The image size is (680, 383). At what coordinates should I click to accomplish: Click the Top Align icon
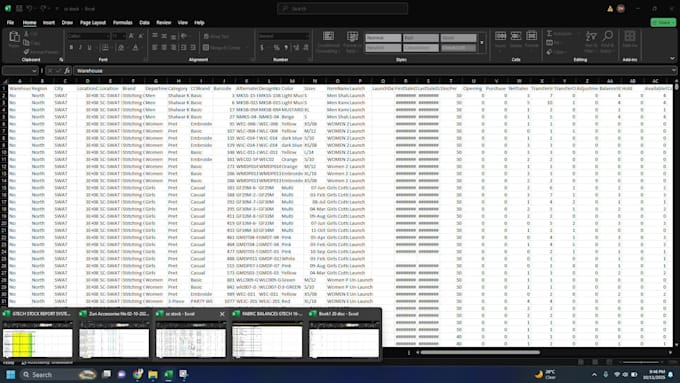pyautogui.click(x=155, y=36)
